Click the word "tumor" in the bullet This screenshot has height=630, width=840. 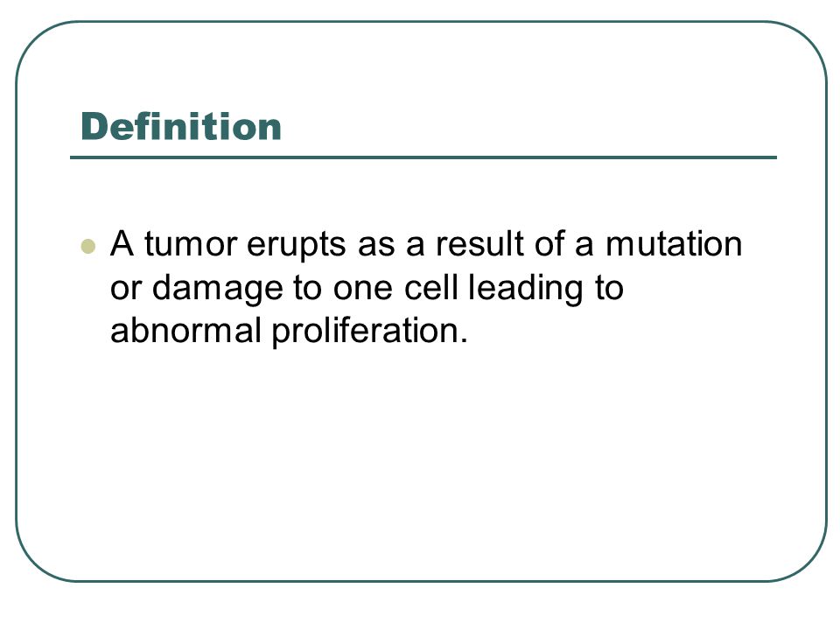[x=191, y=244]
